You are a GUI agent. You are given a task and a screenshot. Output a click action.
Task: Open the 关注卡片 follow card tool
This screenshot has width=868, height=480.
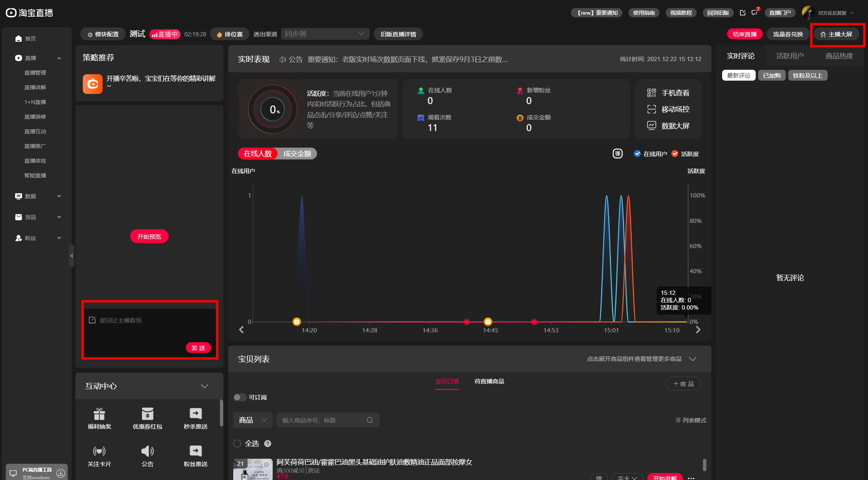click(x=99, y=456)
